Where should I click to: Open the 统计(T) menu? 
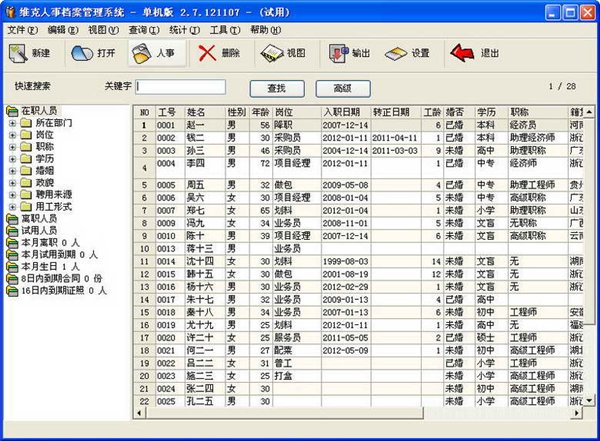[184, 30]
